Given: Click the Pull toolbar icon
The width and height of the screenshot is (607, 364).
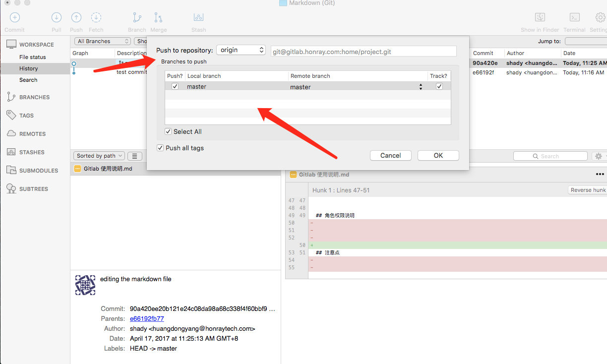Looking at the screenshot, I should [x=57, y=18].
